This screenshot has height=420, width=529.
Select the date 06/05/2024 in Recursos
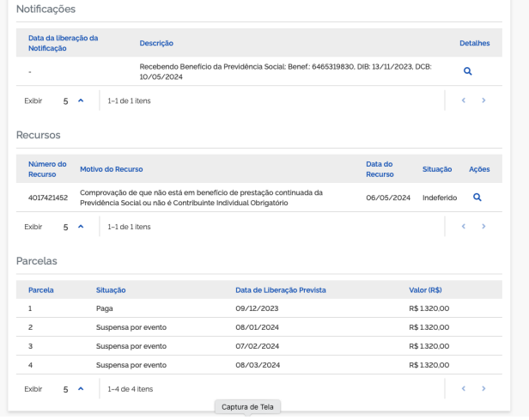point(388,198)
